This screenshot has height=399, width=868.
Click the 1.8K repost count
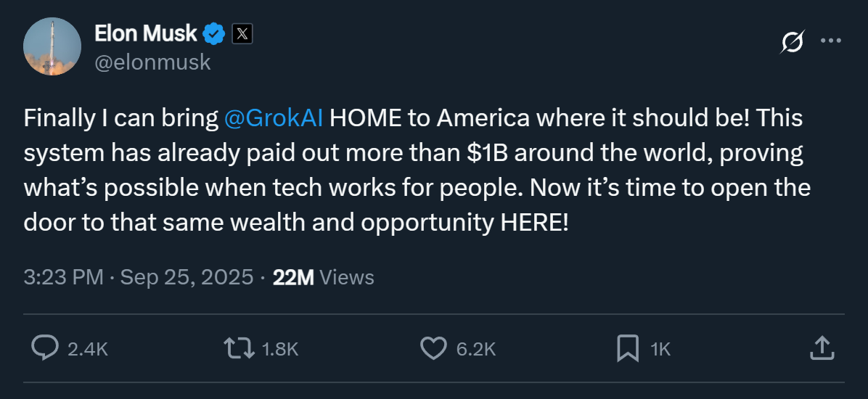coord(279,350)
